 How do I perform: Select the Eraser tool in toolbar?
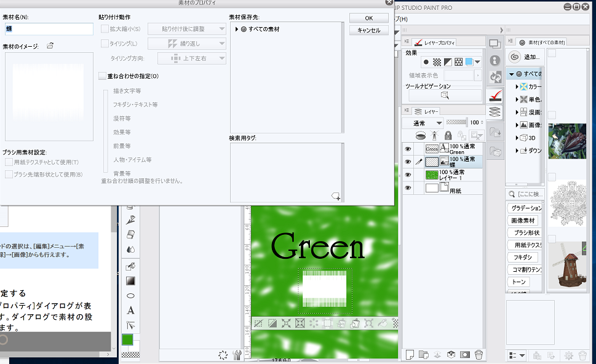pos(130,234)
